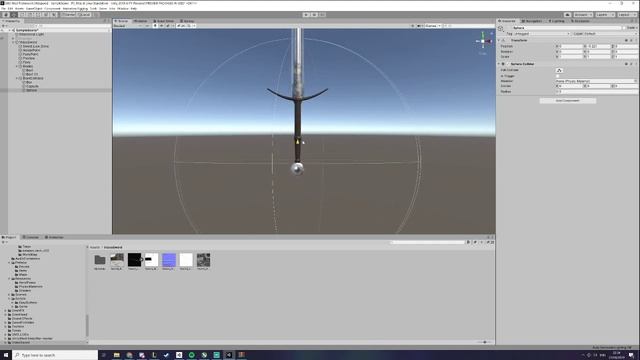The width and height of the screenshot is (640, 360).
Task: Select the Hand tool in Unity toolbar
Action: (x=6, y=15)
